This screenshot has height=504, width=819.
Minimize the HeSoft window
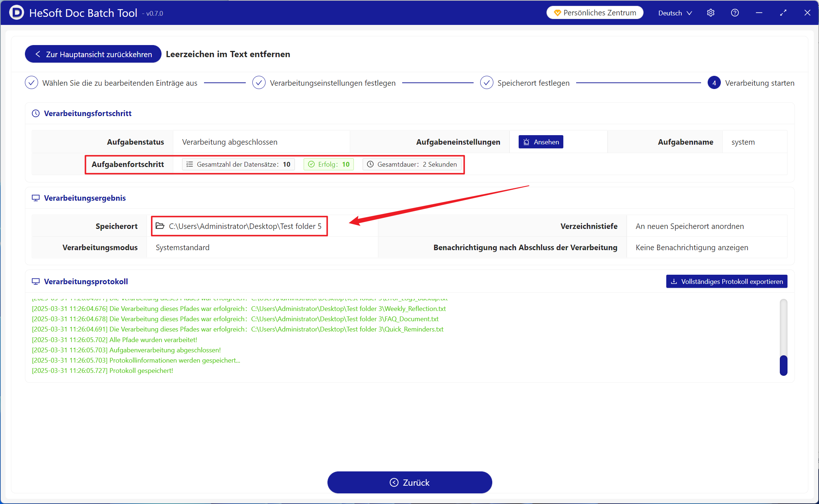pos(759,13)
